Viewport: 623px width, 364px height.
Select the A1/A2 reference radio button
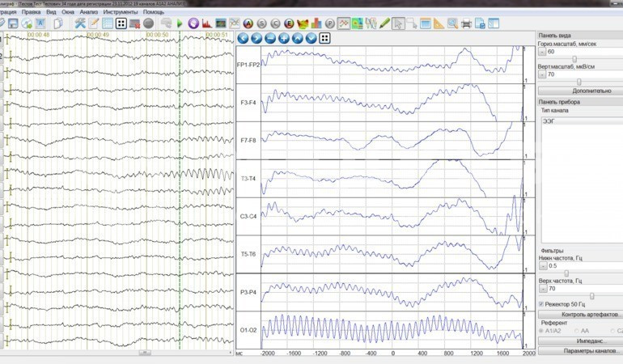(x=541, y=331)
